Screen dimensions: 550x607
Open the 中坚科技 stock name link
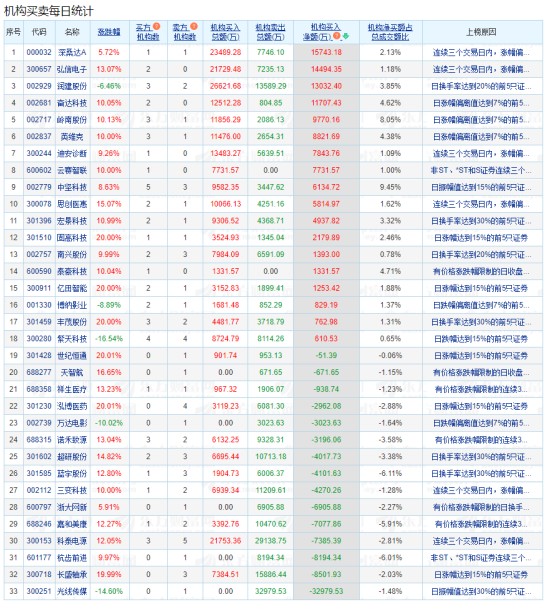point(72,187)
